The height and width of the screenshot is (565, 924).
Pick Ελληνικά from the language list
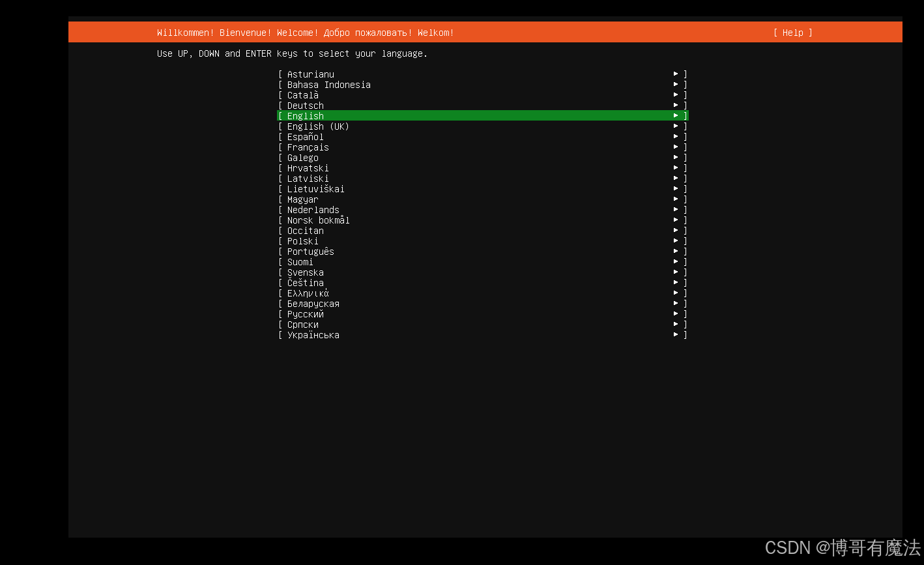[308, 293]
